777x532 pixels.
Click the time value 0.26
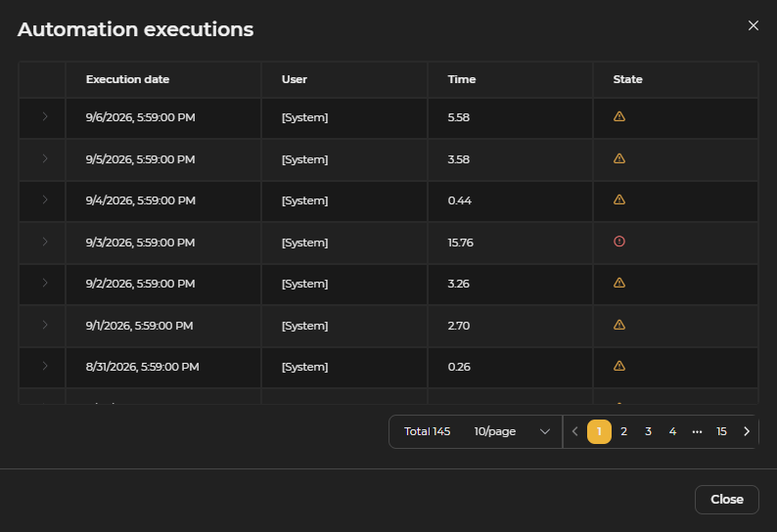pyautogui.click(x=459, y=367)
